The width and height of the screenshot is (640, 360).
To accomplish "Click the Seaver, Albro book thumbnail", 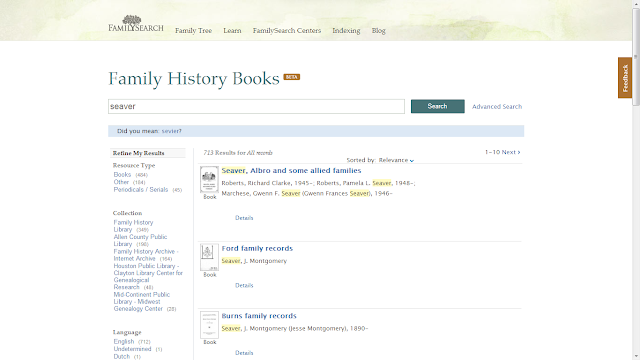I will (209, 180).
